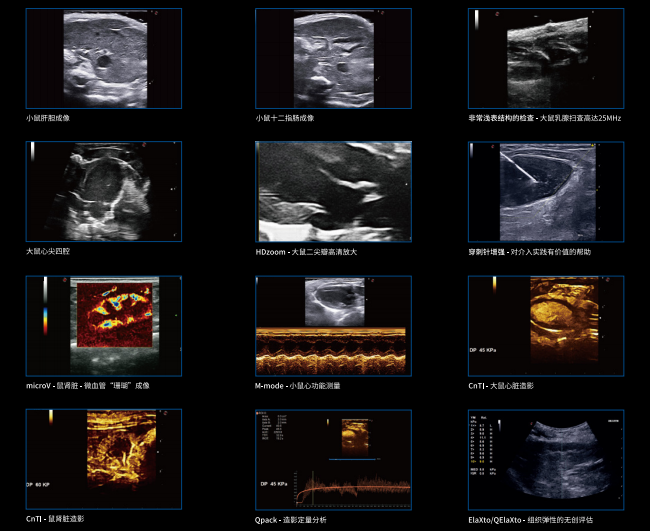Click the grayscale bar in 大鼠心尖四腔 image
The image size is (650, 531).
[32, 152]
